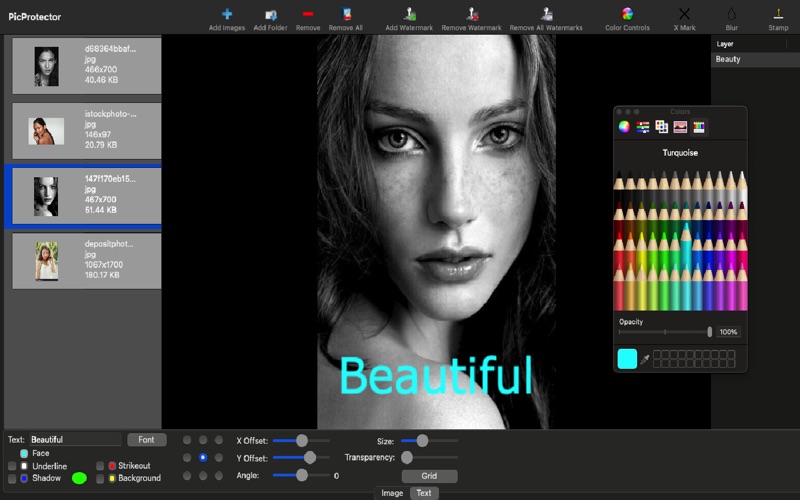
Task: Click the Turquoise color name label
Action: pyautogui.click(x=680, y=153)
